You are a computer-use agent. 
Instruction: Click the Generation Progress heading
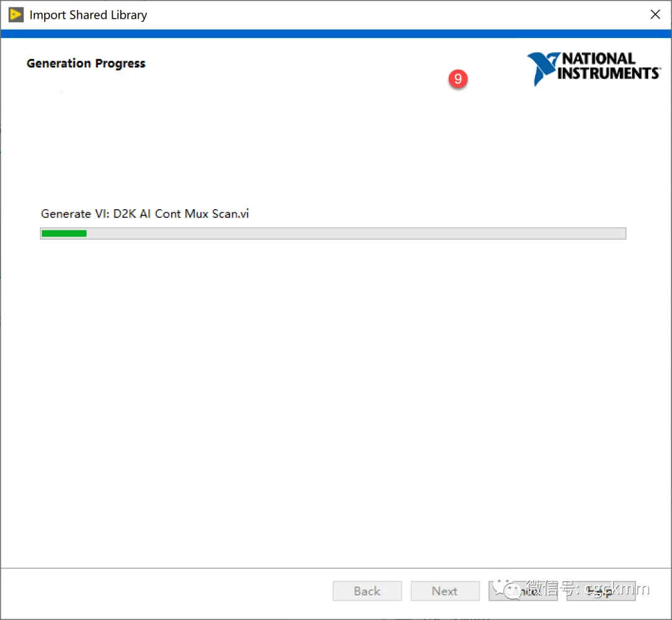click(86, 63)
